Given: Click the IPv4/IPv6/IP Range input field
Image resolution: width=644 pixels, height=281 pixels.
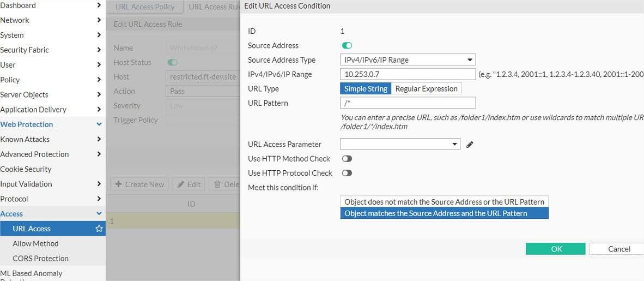Looking at the screenshot, I should pos(408,74).
